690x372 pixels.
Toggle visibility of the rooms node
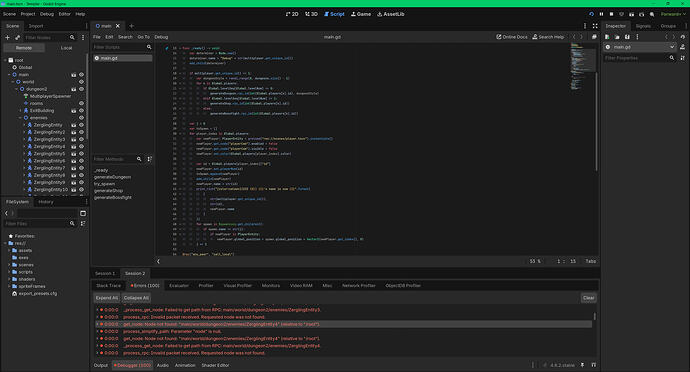[x=81, y=103]
